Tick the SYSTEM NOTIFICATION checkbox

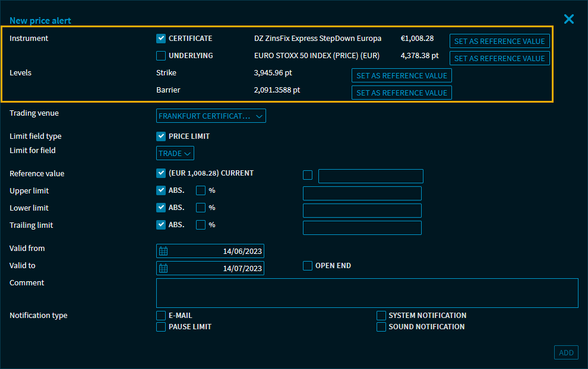point(381,316)
